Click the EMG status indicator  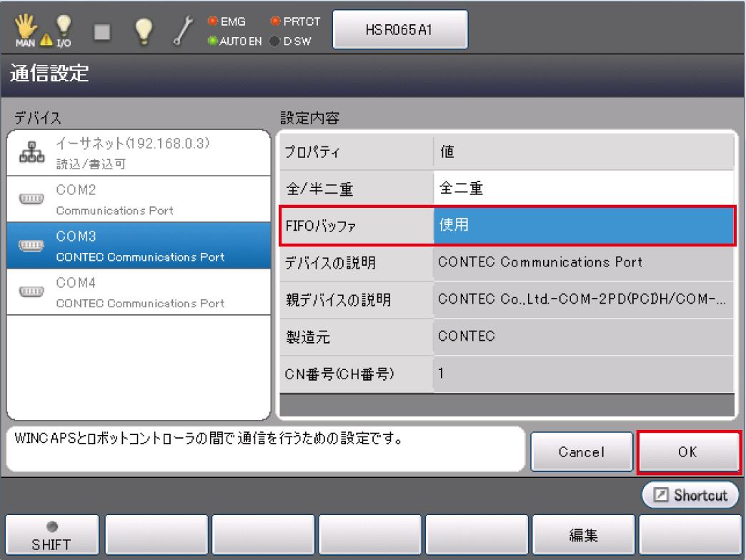click(227, 21)
